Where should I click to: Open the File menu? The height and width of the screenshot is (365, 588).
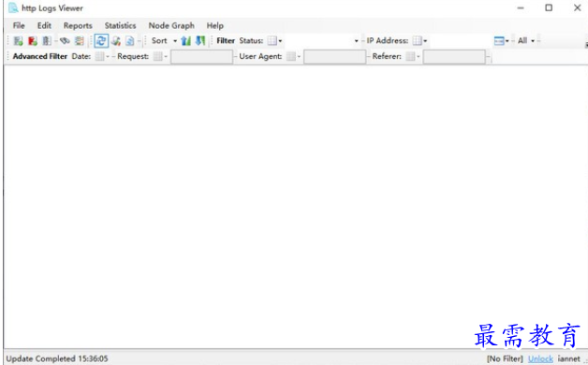(x=19, y=25)
